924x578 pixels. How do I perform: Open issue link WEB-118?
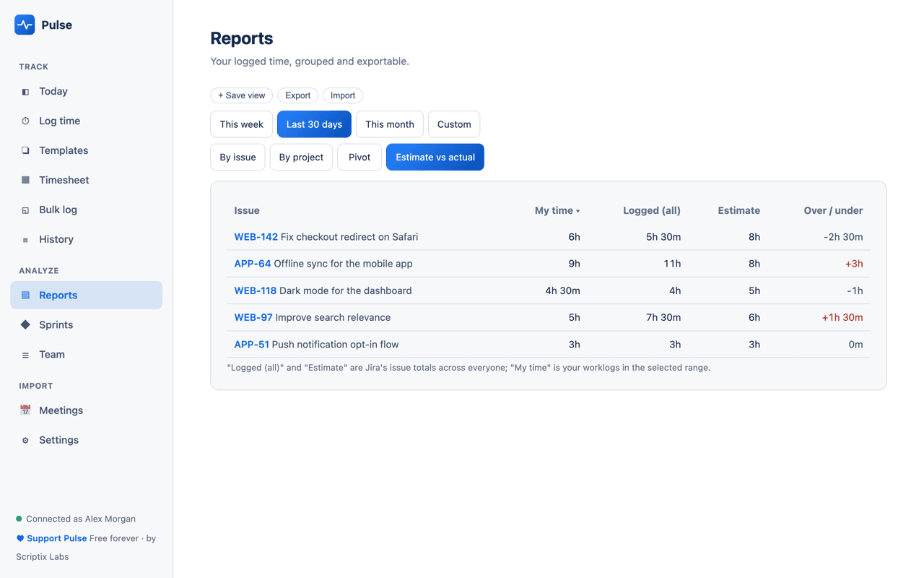click(255, 290)
